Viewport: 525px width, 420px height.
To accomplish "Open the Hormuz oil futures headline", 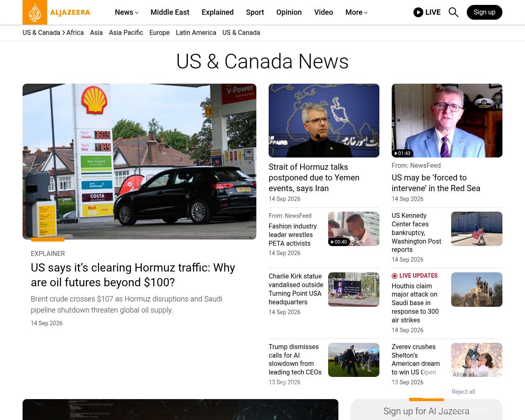I will (133, 275).
